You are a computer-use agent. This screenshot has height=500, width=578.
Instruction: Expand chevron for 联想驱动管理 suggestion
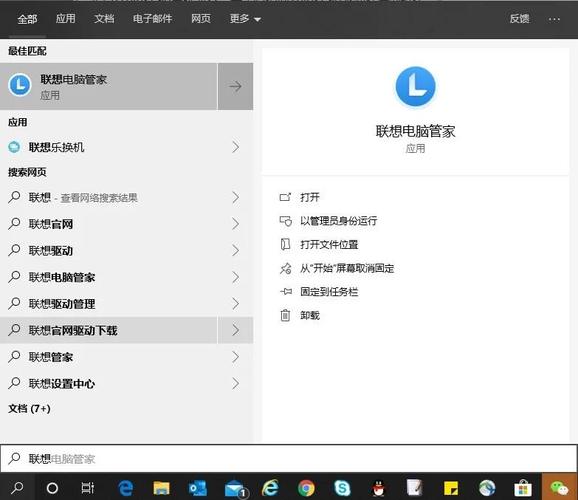click(x=236, y=303)
